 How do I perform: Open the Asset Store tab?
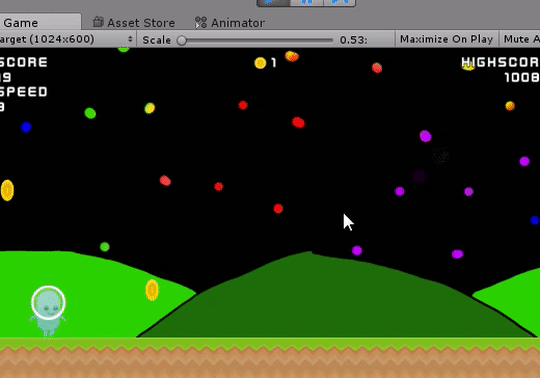pyautogui.click(x=134, y=23)
